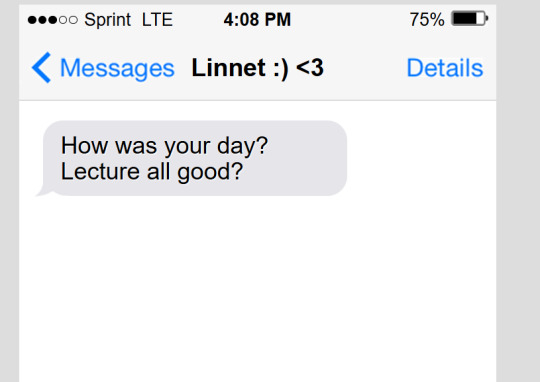Tap the LTE network indicator
Viewport: 540px width, 382px height.
pos(157,20)
